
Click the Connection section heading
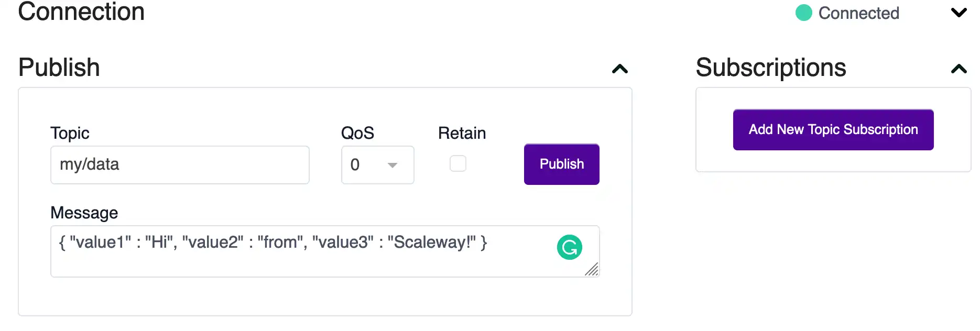pos(81,12)
